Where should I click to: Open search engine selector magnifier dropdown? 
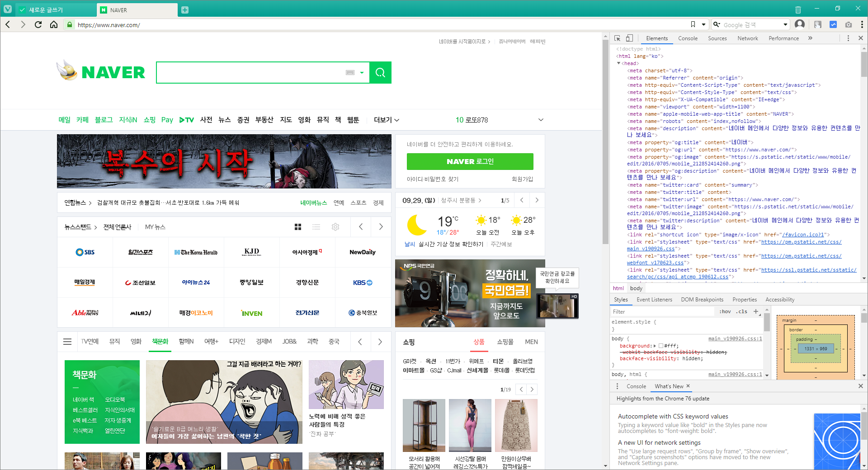tap(717, 24)
